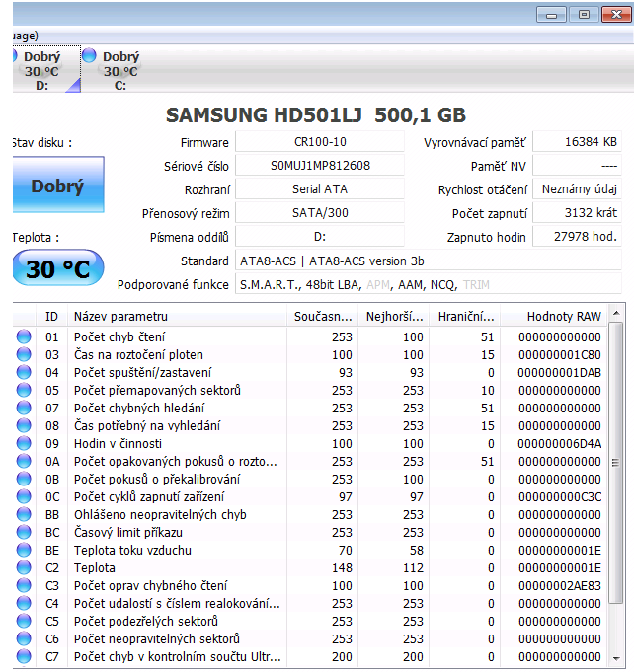The width and height of the screenshot is (634, 672).
Task: Click RAW value 000000000C3C
Action: coord(559,497)
